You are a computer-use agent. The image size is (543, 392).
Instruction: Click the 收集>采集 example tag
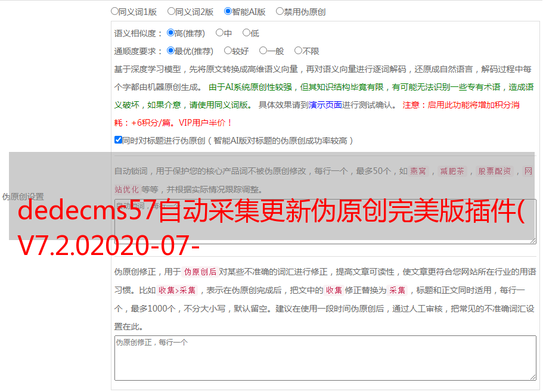click(177, 290)
